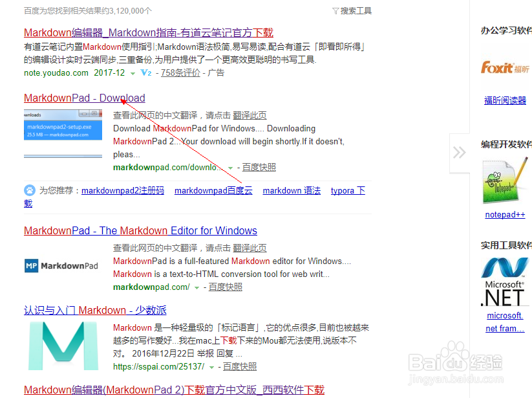Click 翻译此页 under The Markdown Editor result

[x=250, y=249]
